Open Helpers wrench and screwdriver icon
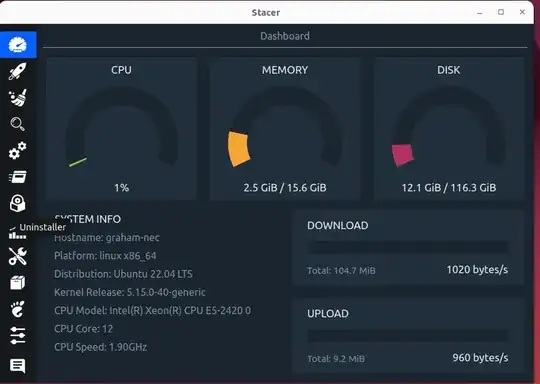The image size is (540, 384). click(x=18, y=256)
